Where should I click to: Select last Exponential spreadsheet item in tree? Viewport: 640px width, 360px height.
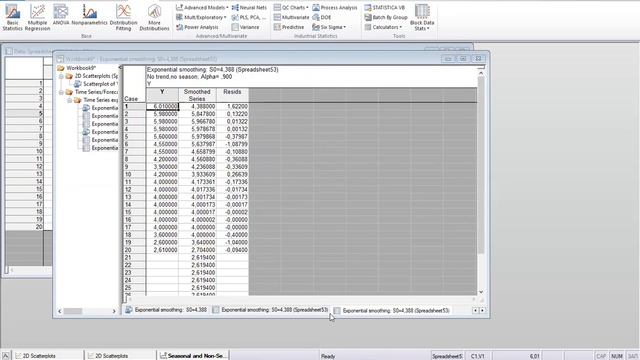100,148
